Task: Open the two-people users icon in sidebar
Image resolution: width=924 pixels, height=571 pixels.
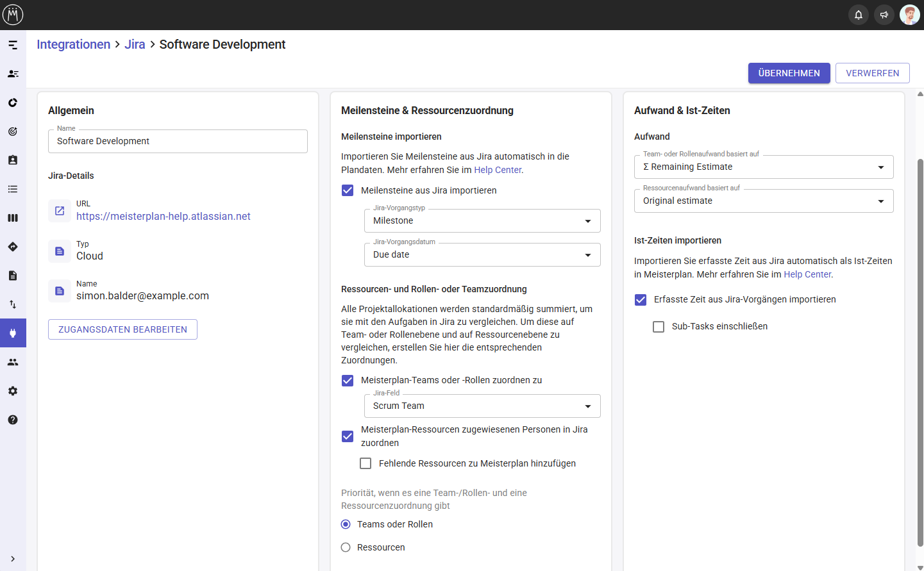Action: pyautogui.click(x=13, y=362)
